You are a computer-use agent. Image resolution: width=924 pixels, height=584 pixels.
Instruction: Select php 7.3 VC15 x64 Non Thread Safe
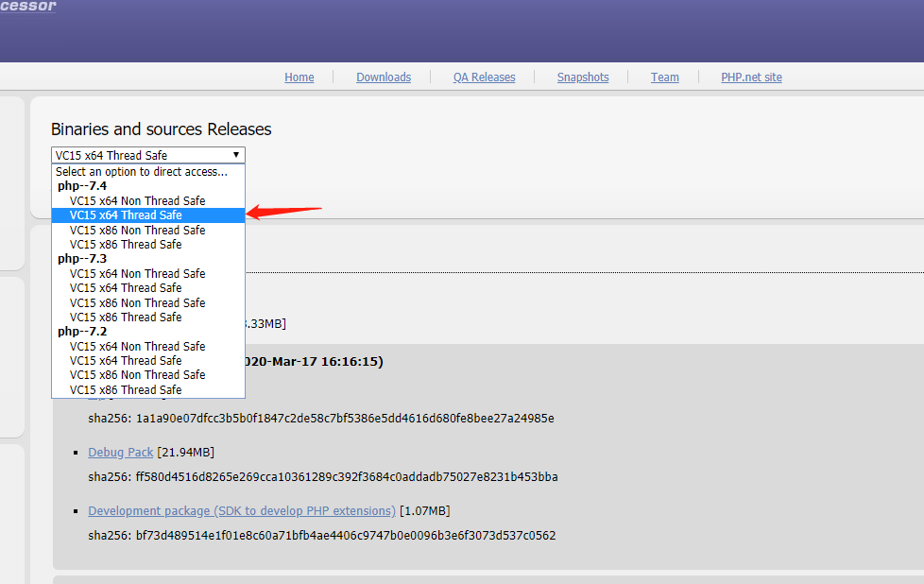(148, 273)
